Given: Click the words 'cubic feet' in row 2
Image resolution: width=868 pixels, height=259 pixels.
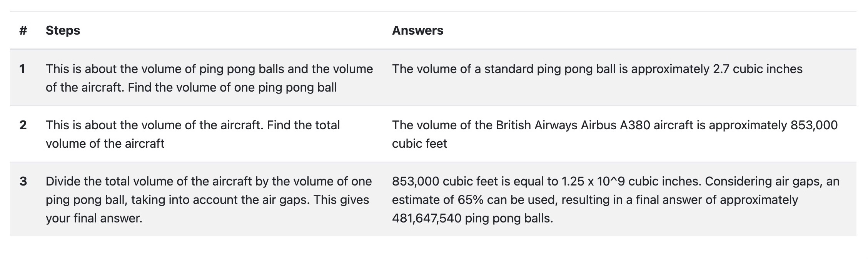Looking at the screenshot, I should 419,144.
